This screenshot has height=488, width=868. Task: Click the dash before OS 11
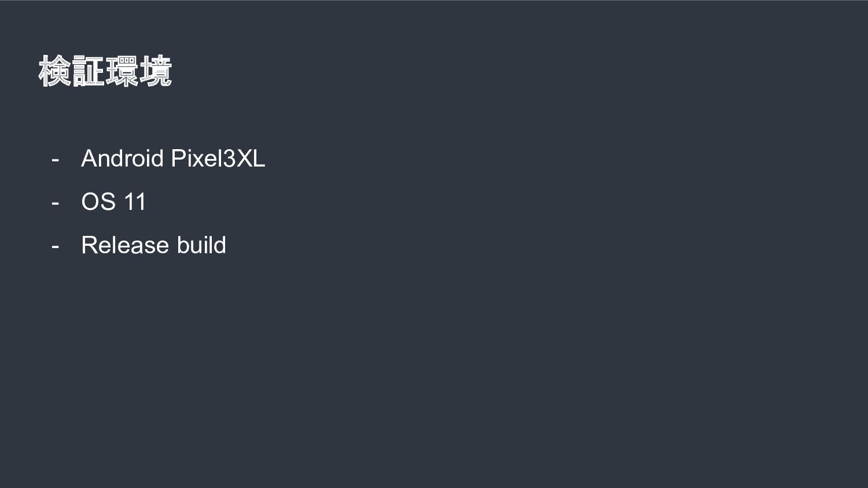tap(55, 203)
